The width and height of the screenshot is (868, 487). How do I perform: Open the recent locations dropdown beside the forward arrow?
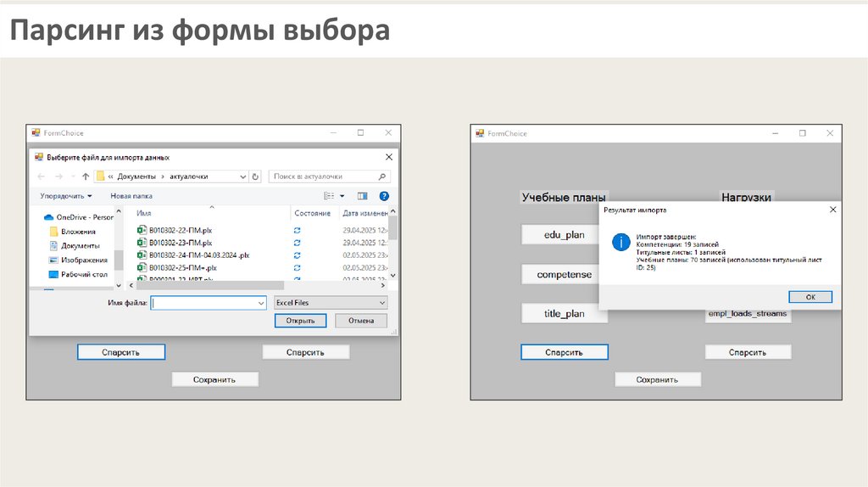coord(73,176)
